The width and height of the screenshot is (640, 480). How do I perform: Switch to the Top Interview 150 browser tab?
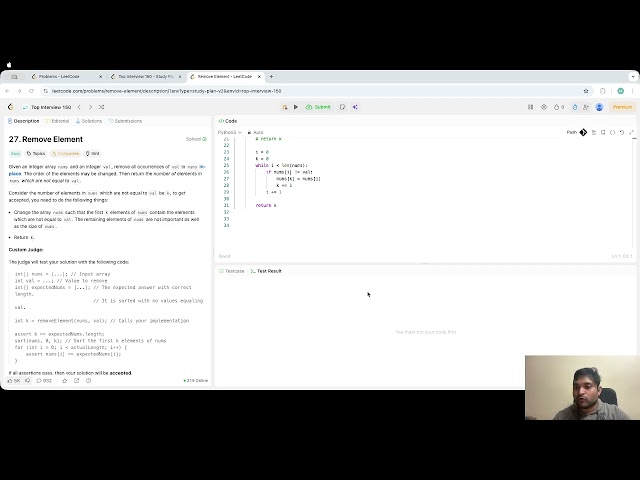146,76
